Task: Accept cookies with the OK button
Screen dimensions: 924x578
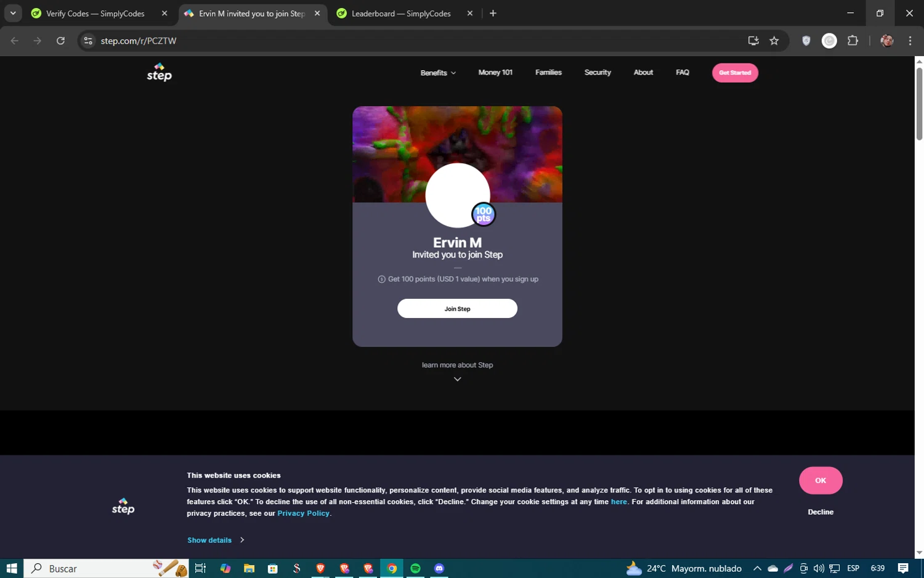Action: click(821, 481)
